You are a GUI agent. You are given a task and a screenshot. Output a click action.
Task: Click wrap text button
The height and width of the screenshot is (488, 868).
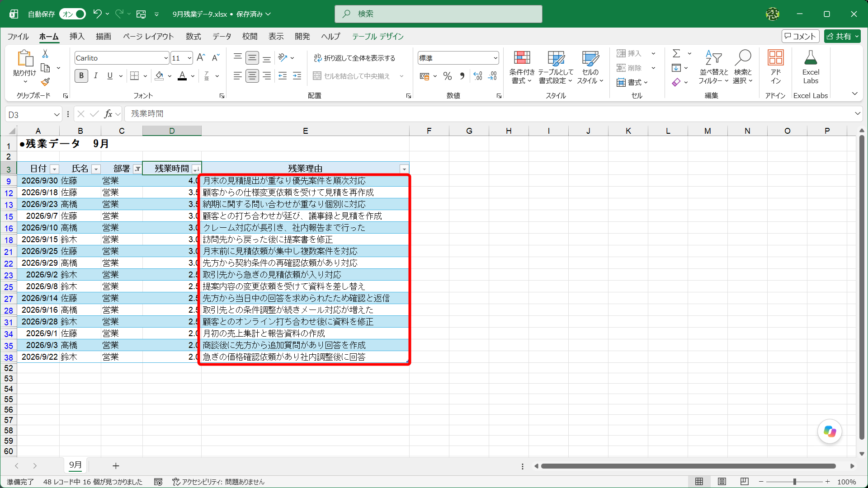(354, 58)
